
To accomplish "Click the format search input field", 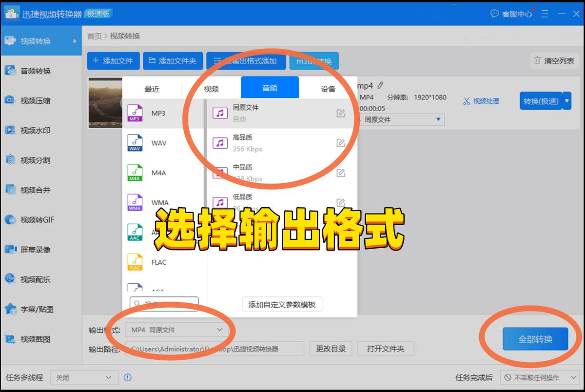I will [163, 303].
